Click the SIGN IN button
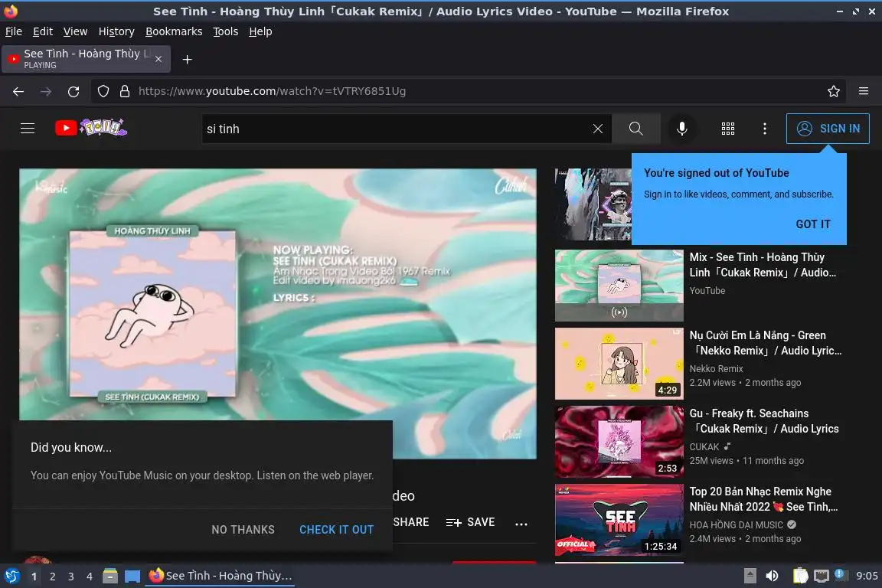The height and width of the screenshot is (588, 882). tap(828, 129)
